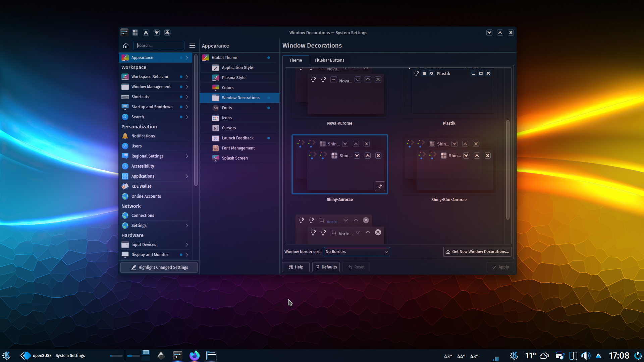Select the Search item in Workspace
This screenshot has width=644, height=362.
156,117
